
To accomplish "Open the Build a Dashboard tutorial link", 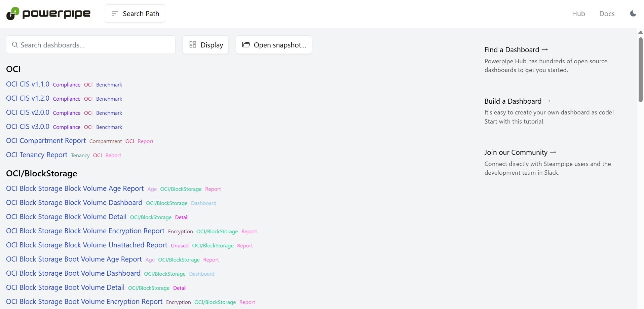I will [517, 101].
